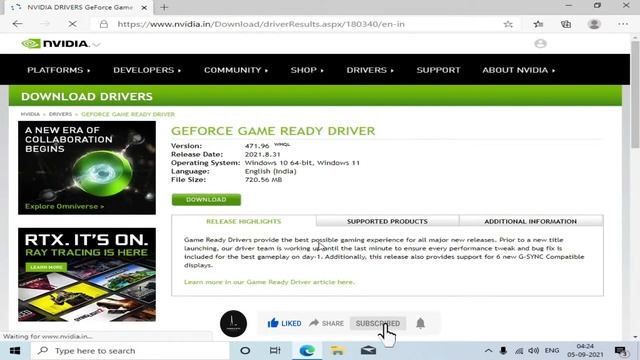Expand the SHOP menu
The image size is (640, 360).
[307, 70]
